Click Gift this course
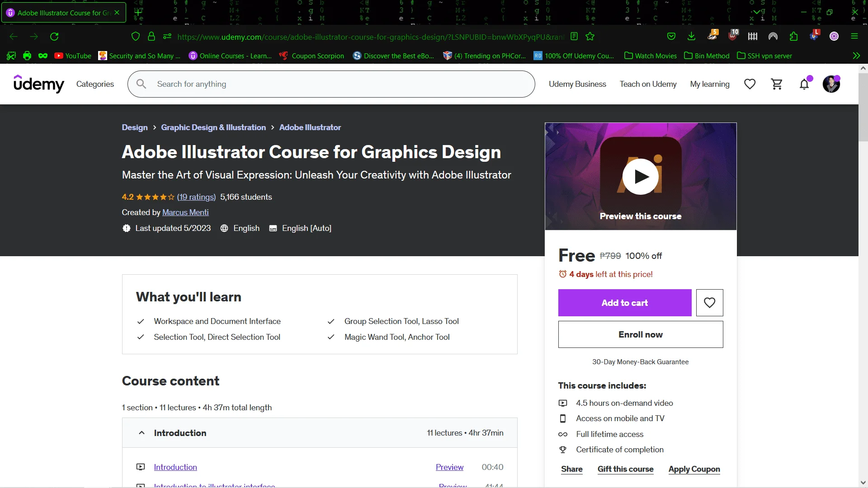 point(626,469)
